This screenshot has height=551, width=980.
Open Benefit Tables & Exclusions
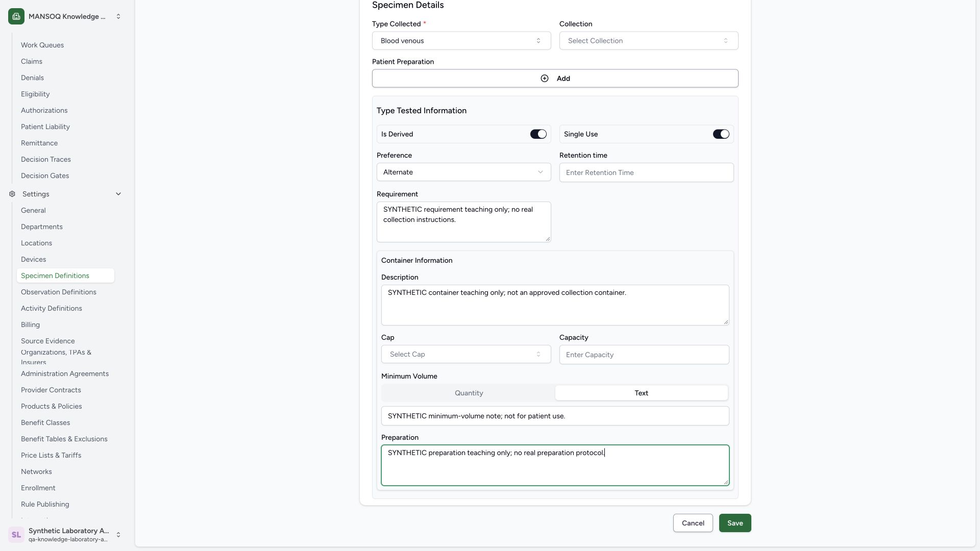(x=64, y=439)
